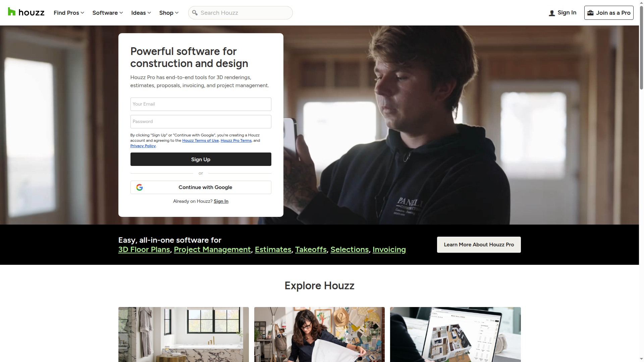Image resolution: width=644 pixels, height=362 pixels.
Task: Open the Software dropdown menu
Action: click(107, 13)
